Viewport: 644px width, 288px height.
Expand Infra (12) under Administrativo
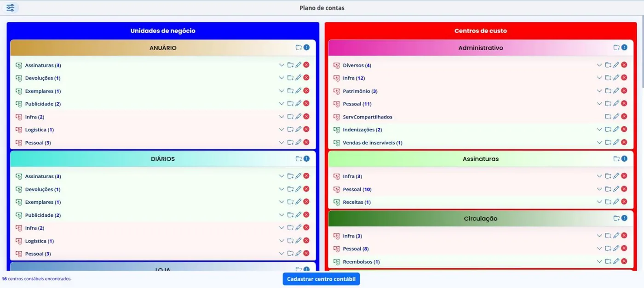coord(599,78)
